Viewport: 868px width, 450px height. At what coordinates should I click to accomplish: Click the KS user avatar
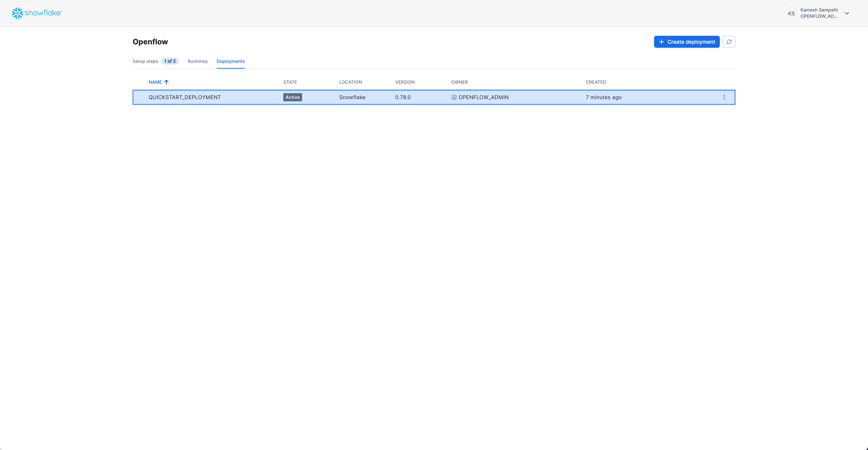pyautogui.click(x=792, y=13)
